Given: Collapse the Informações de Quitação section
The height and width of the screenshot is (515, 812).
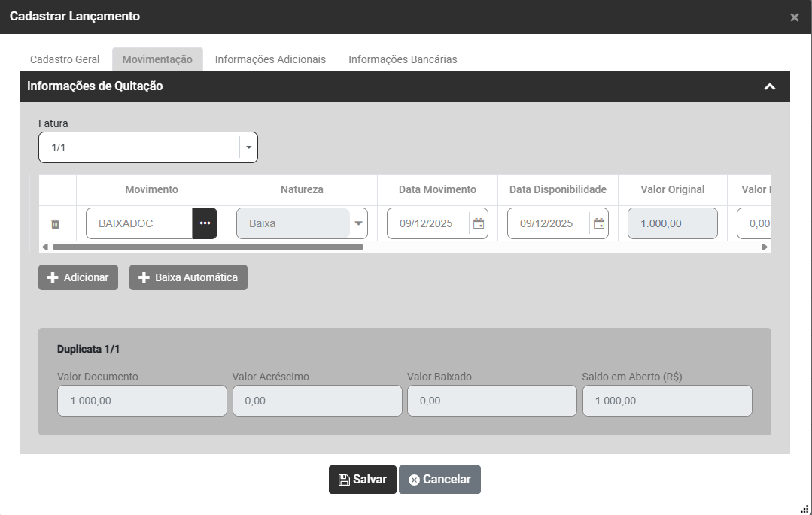Looking at the screenshot, I should pos(769,86).
